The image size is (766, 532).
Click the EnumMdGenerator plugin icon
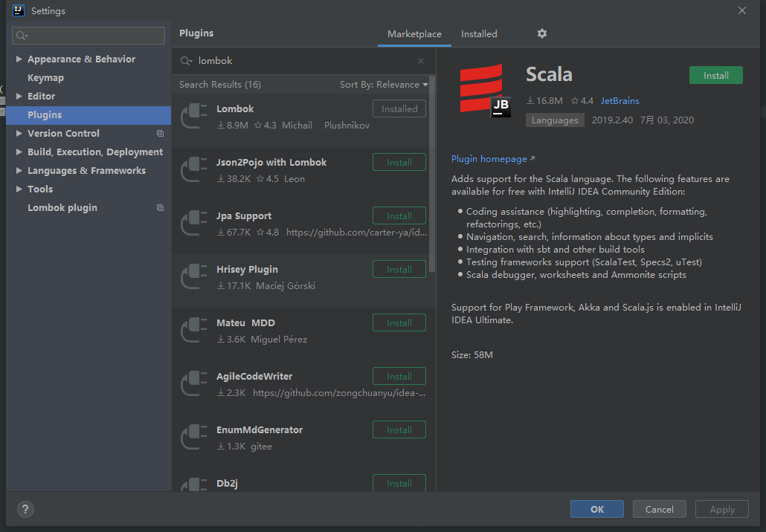(194, 438)
